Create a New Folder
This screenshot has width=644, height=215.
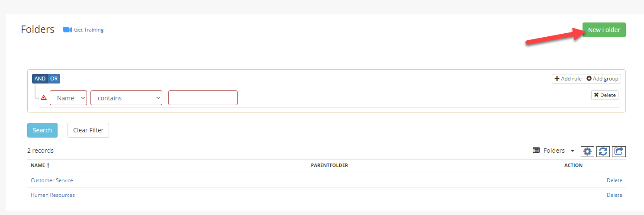pos(604,30)
